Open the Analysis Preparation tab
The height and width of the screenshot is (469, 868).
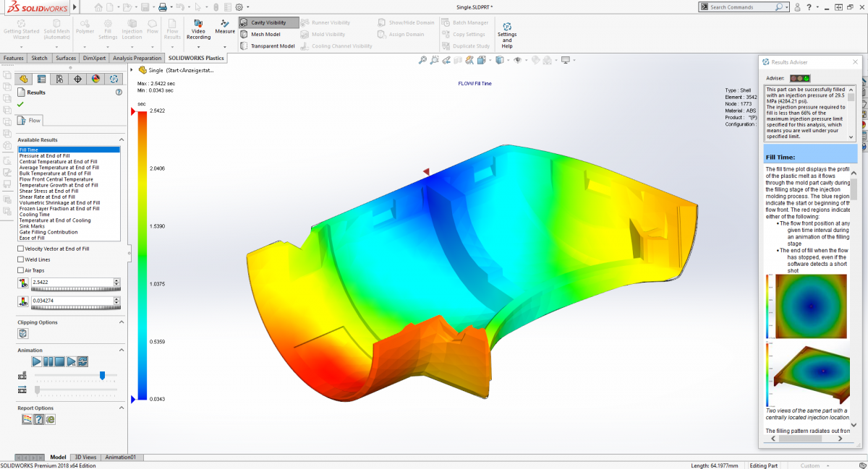pos(137,58)
